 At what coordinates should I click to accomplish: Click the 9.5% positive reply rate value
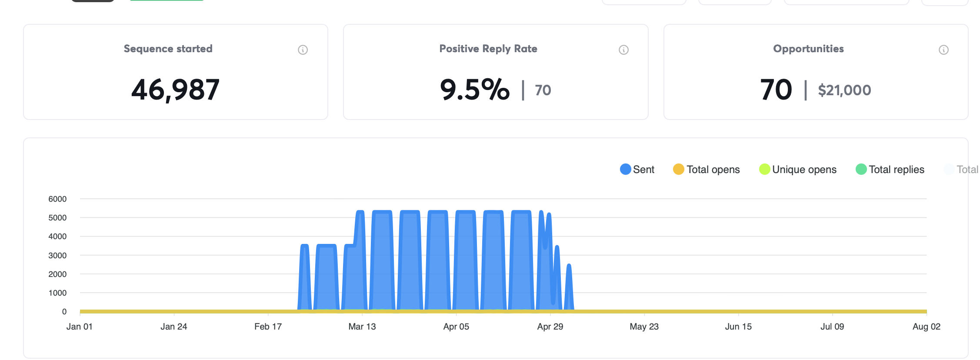point(474,90)
